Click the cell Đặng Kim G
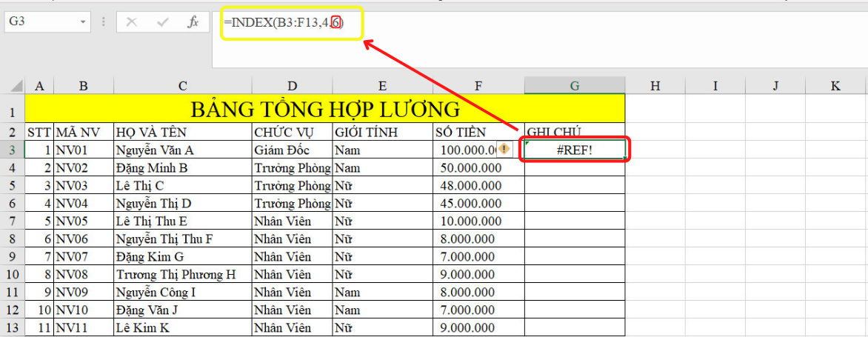This screenshot has width=868, height=337. coord(183,257)
